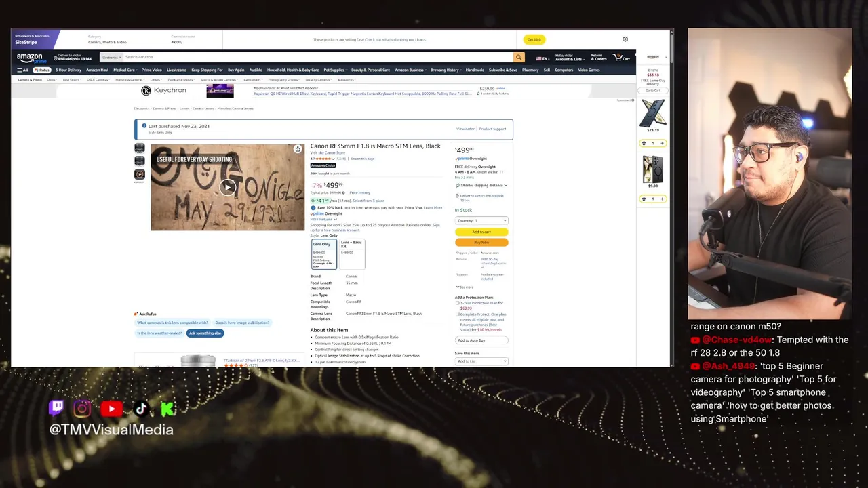Open the Add to List dropdown
This screenshot has width=868, height=488.
tap(481, 361)
